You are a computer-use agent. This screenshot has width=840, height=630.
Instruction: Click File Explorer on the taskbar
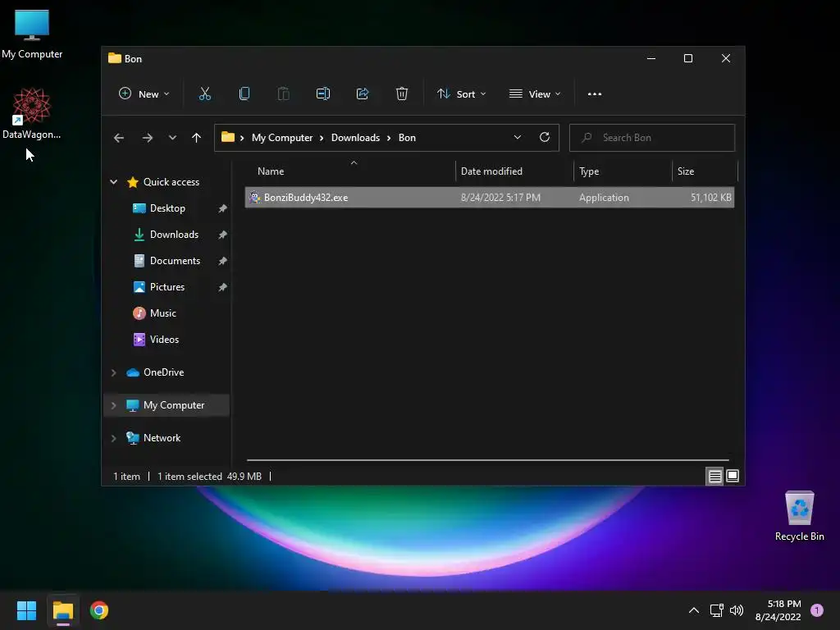pyautogui.click(x=62, y=610)
